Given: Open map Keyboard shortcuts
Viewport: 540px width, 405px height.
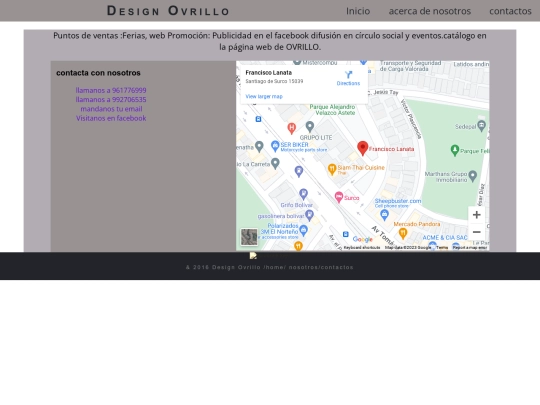Looking at the screenshot, I should click(362, 248).
